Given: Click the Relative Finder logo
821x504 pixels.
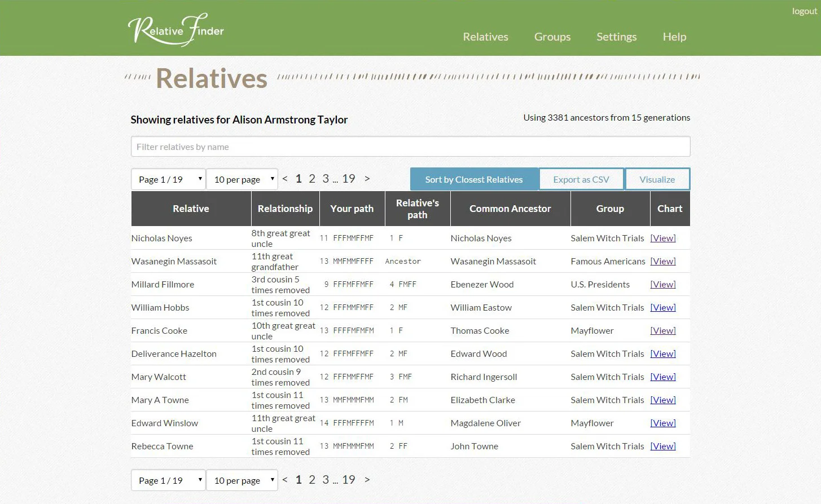Looking at the screenshot, I should coord(175,28).
